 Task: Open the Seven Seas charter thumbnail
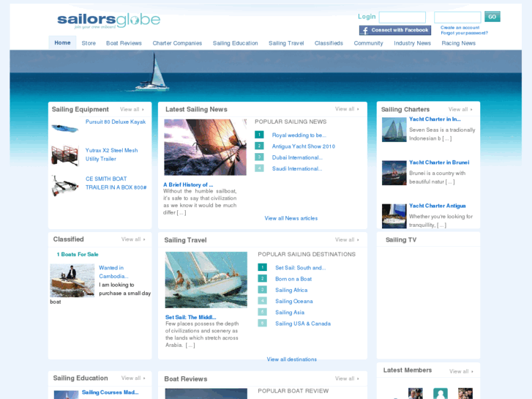point(394,130)
